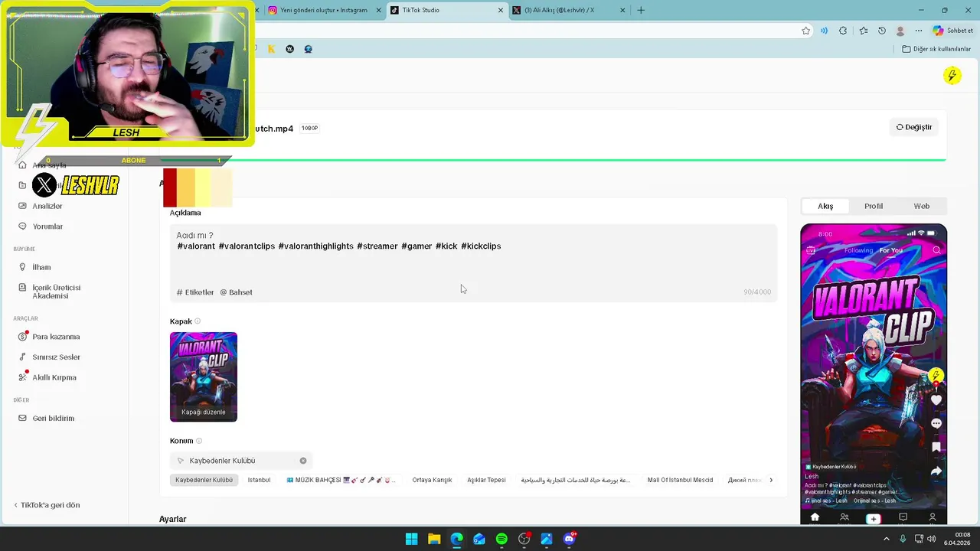Open Discord from the taskbar
The width and height of the screenshot is (980, 551).
pos(569,539)
